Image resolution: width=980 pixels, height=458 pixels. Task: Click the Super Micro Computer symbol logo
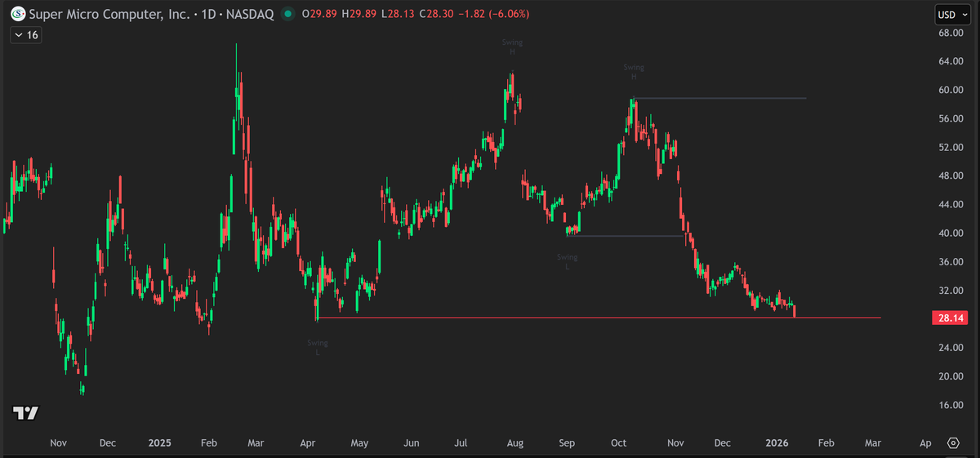click(x=17, y=14)
